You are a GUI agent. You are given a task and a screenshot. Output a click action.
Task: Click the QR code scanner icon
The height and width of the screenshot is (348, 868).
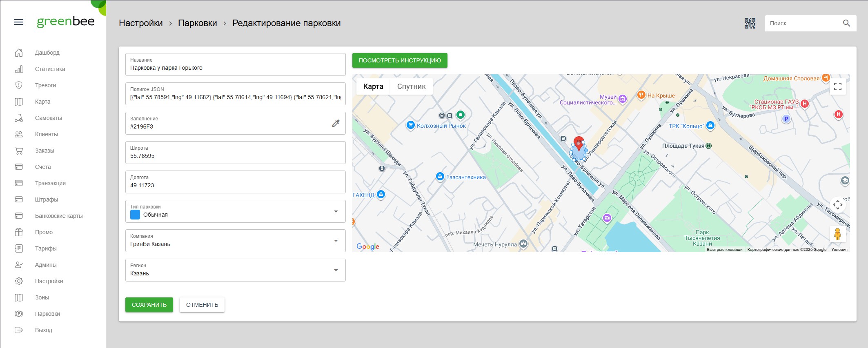[750, 23]
